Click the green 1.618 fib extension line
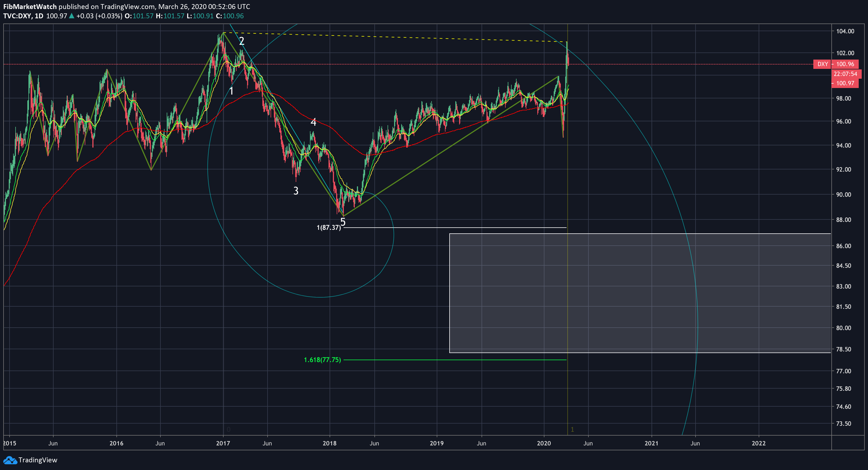The width and height of the screenshot is (868, 470). coord(455,360)
